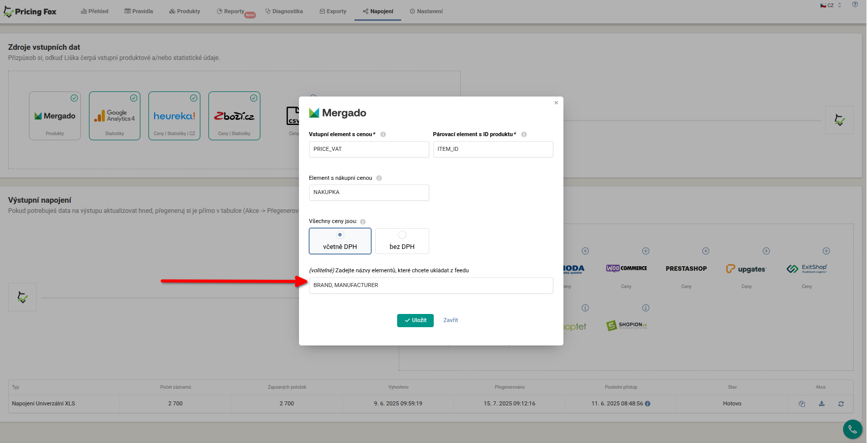This screenshot has height=443, width=868.
Task: Click the info icon above Shopion.cz
Action: coord(645,308)
